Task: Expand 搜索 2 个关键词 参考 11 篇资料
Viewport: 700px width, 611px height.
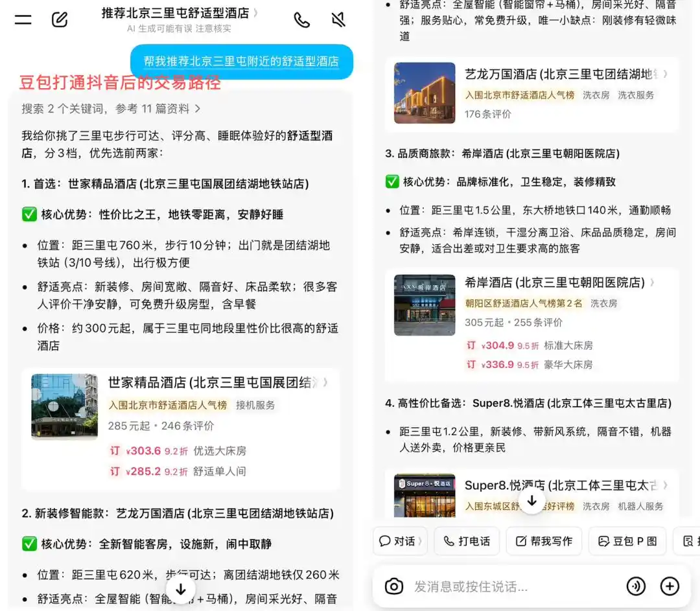Action: coord(111,108)
